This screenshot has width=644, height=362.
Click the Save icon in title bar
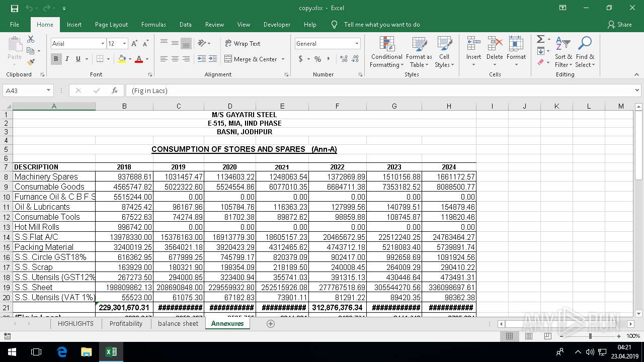[14, 8]
